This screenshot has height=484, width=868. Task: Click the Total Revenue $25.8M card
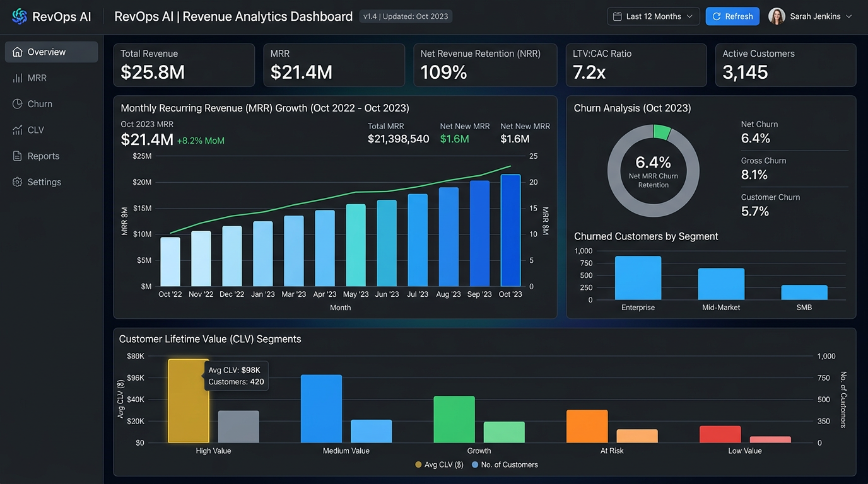pyautogui.click(x=184, y=64)
